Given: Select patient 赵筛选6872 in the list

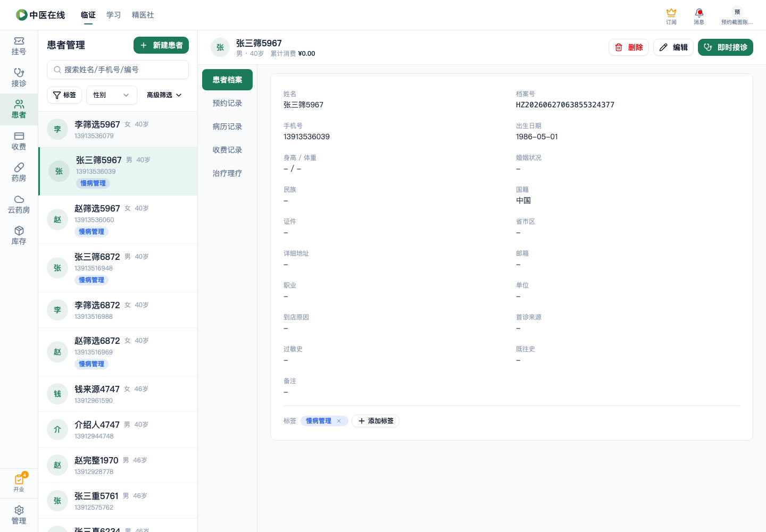Looking at the screenshot, I should coord(118,352).
